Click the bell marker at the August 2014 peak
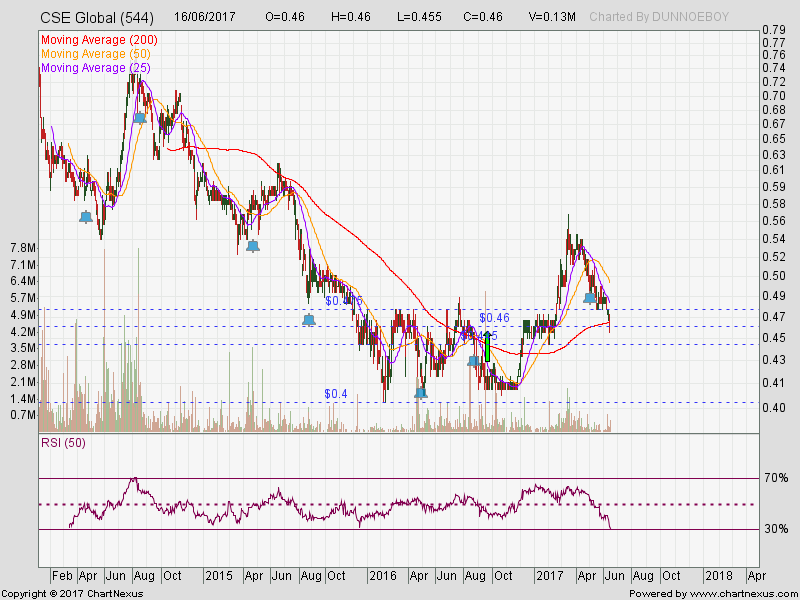The width and height of the screenshot is (800, 600). [140, 117]
